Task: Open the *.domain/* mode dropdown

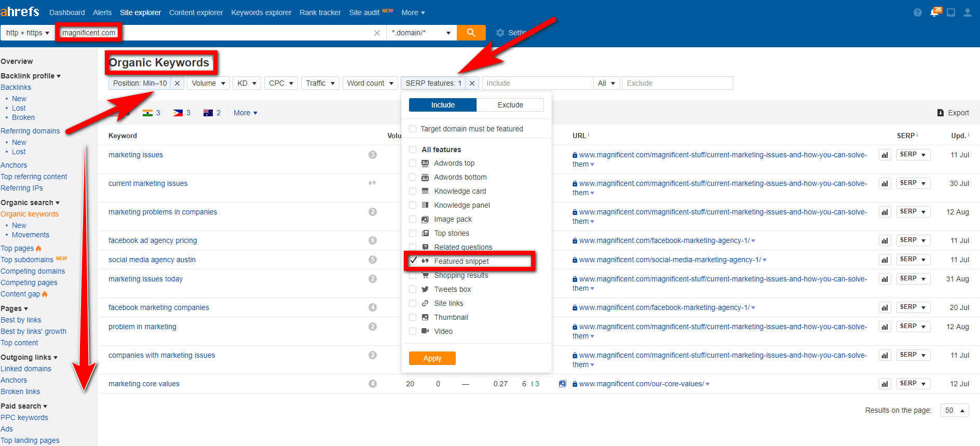Action: [x=421, y=33]
